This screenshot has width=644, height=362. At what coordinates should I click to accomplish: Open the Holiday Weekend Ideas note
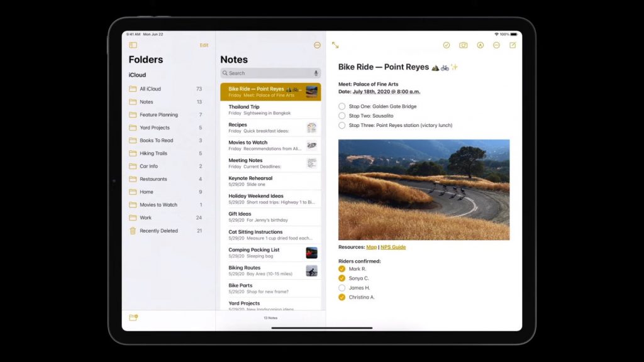pyautogui.click(x=270, y=199)
